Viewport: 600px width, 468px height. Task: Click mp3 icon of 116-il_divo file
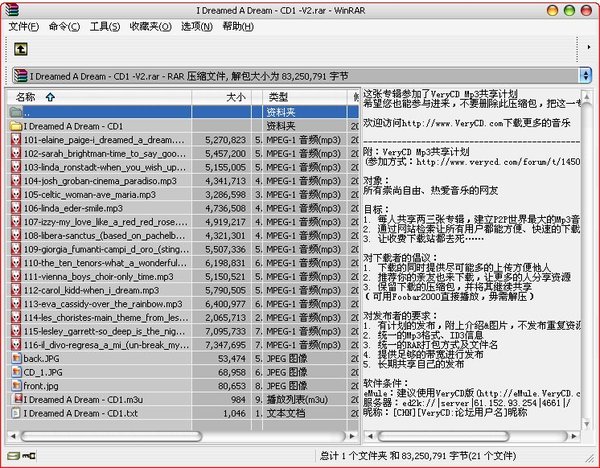(x=16, y=345)
